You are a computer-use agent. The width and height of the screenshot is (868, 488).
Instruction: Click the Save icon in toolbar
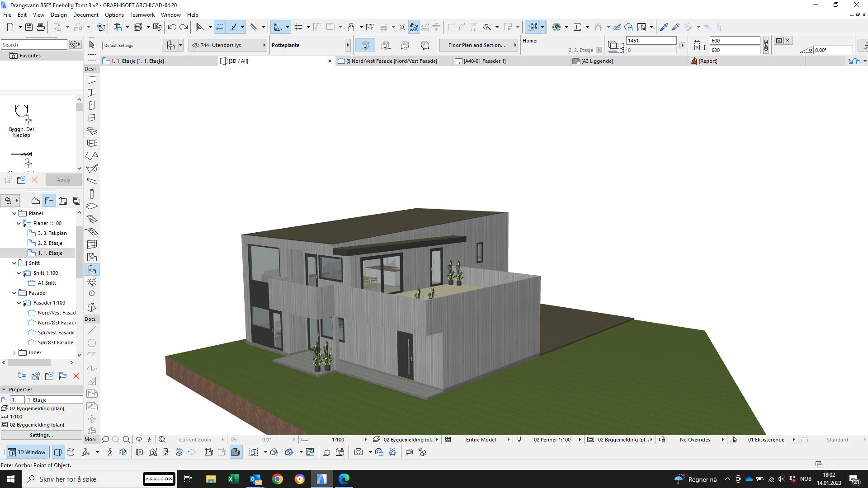pyautogui.click(x=28, y=27)
